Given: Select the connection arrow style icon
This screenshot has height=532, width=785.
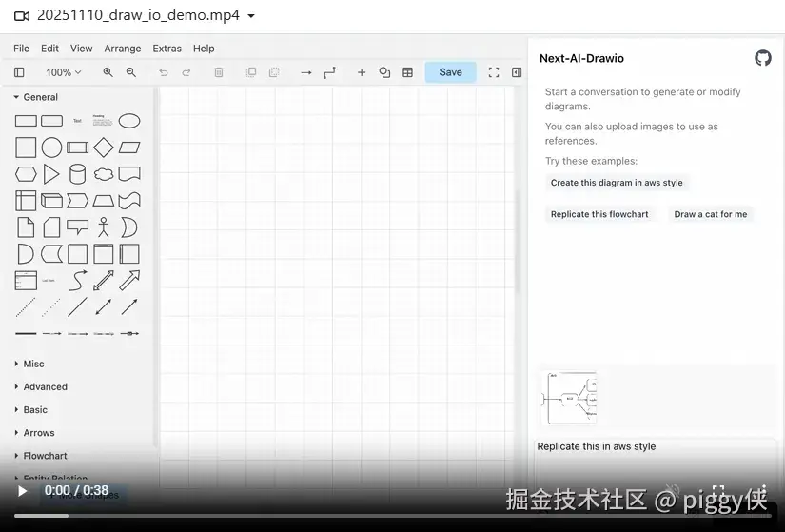Looking at the screenshot, I should pos(305,72).
